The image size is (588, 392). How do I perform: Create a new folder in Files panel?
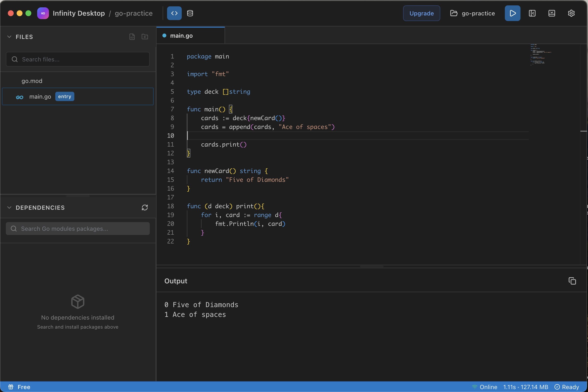pyautogui.click(x=145, y=36)
